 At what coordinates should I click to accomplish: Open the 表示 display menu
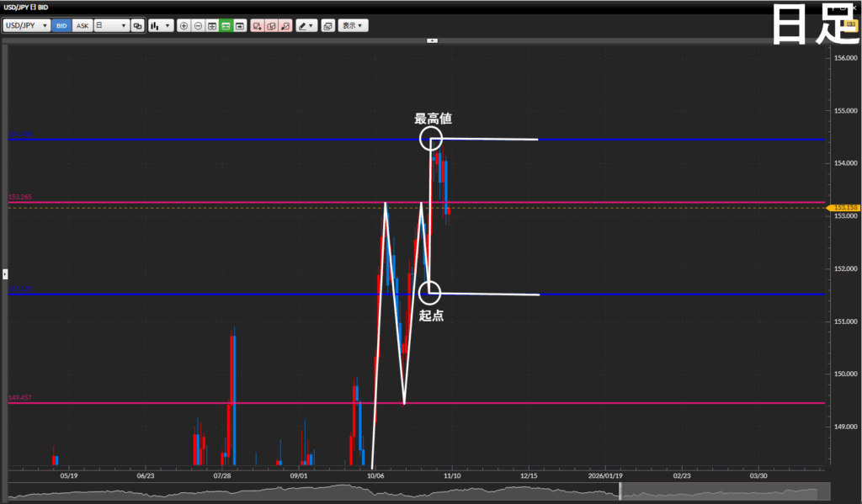tap(353, 26)
